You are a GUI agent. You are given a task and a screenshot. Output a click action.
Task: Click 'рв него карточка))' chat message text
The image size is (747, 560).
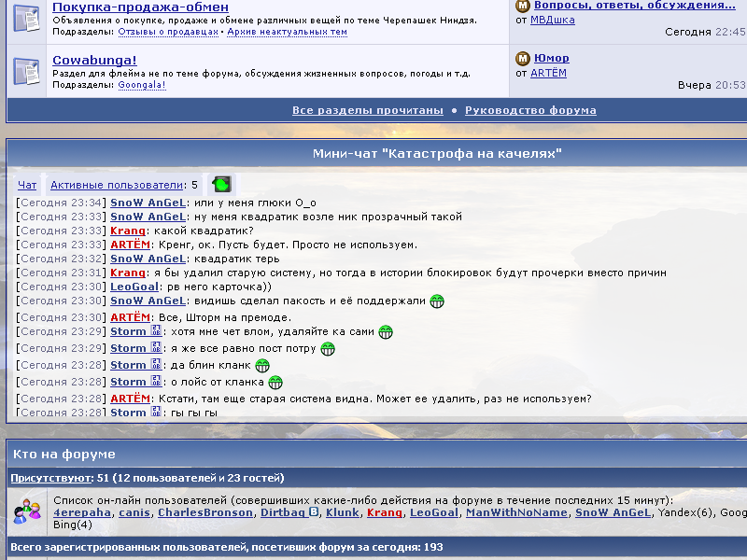coord(219,287)
